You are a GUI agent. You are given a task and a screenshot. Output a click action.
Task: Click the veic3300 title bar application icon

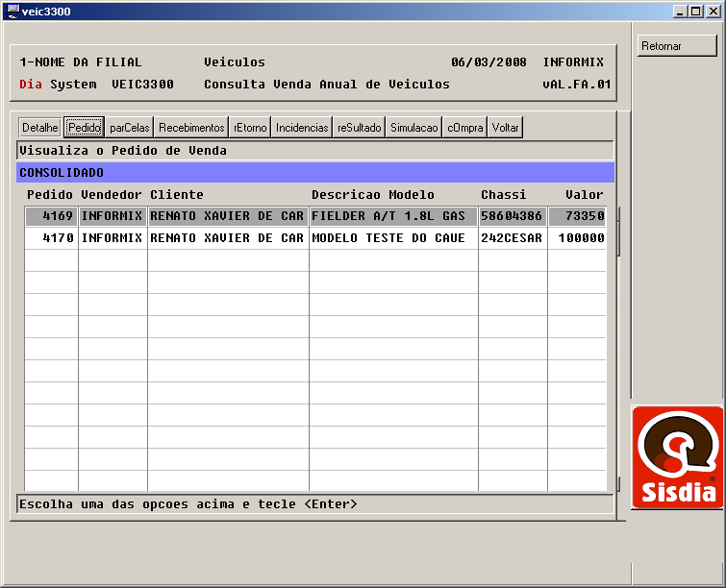tap(12, 11)
